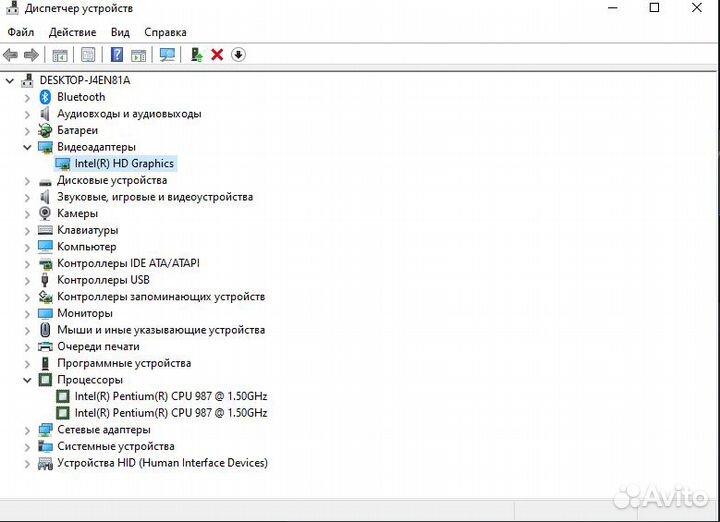The image size is (720, 522).
Task: Select Контроллеры запоминающих устройств row
Action: pos(161,297)
